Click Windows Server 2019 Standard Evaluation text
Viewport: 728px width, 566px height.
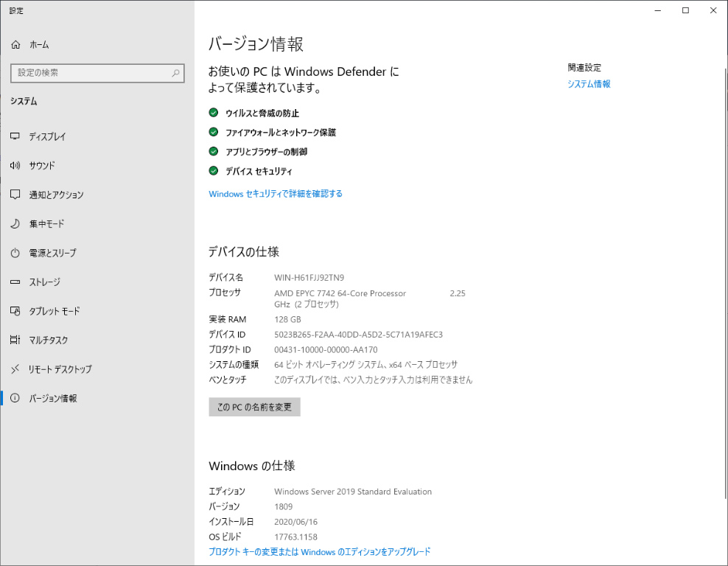[353, 492]
